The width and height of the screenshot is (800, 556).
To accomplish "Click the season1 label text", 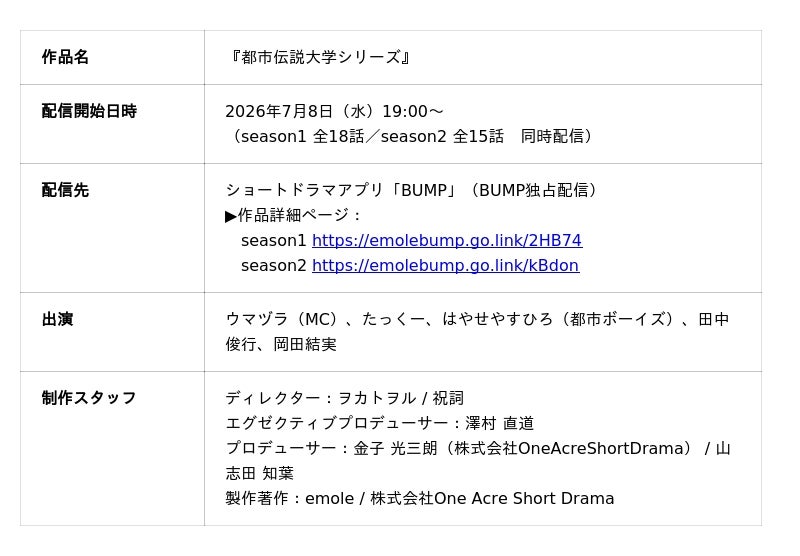I will click(x=273, y=240).
